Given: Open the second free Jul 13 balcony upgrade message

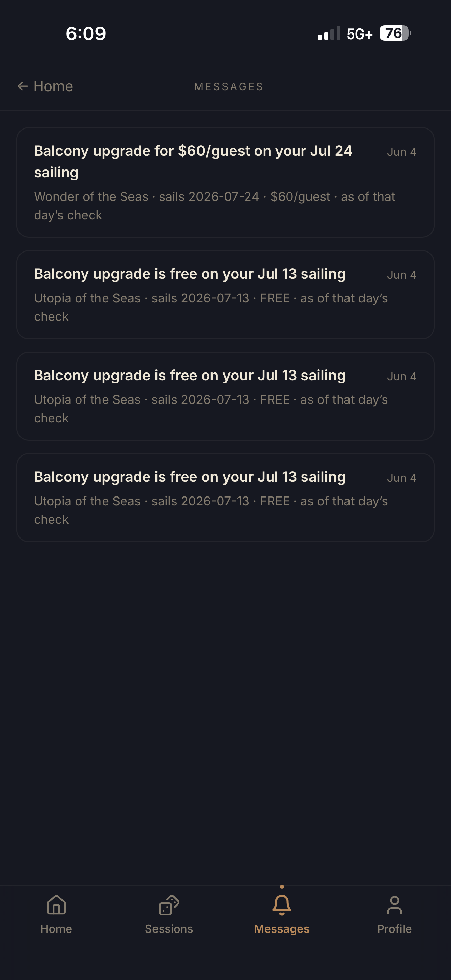Looking at the screenshot, I should pos(225,396).
